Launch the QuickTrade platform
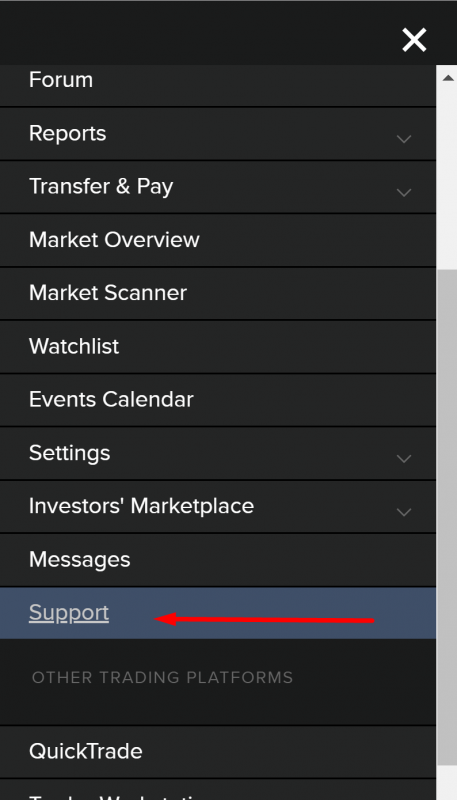Viewport: 457px width, 800px height. tap(218, 752)
